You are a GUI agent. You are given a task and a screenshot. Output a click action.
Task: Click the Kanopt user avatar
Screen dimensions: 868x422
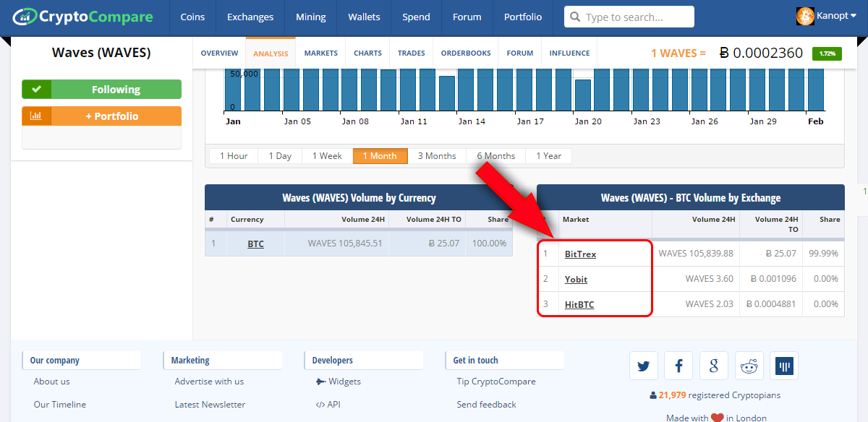[805, 16]
